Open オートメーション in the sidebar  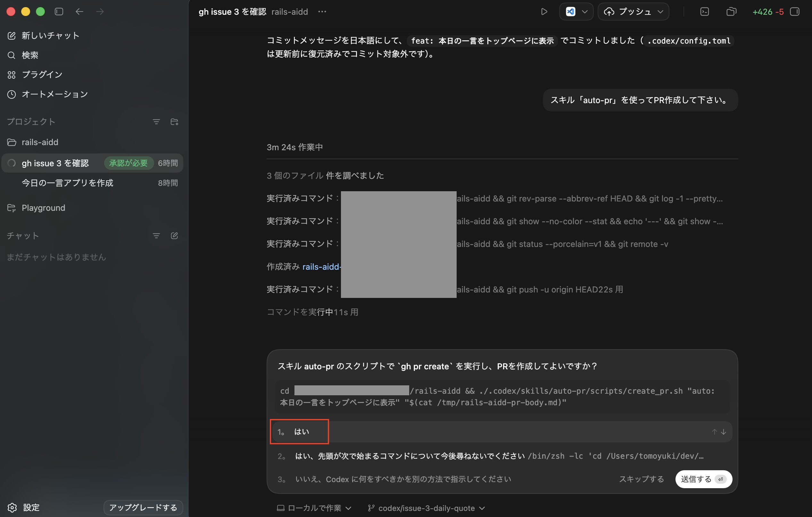click(54, 94)
